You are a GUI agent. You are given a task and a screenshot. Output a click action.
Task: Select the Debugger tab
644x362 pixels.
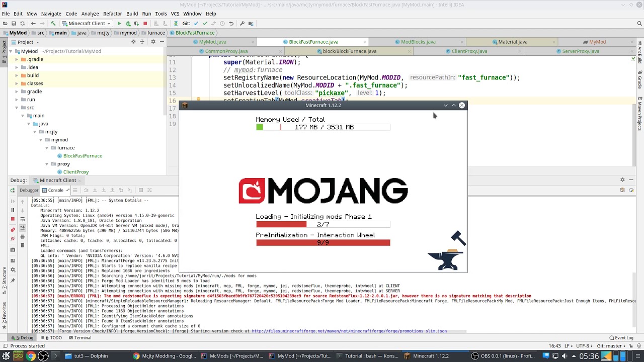coord(29,191)
